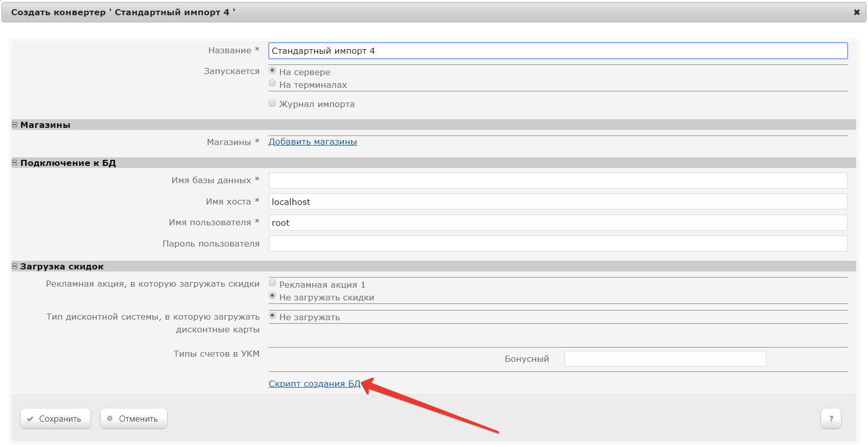Click the Имя базы данных field
This screenshot has width=868, height=447.
558,181
